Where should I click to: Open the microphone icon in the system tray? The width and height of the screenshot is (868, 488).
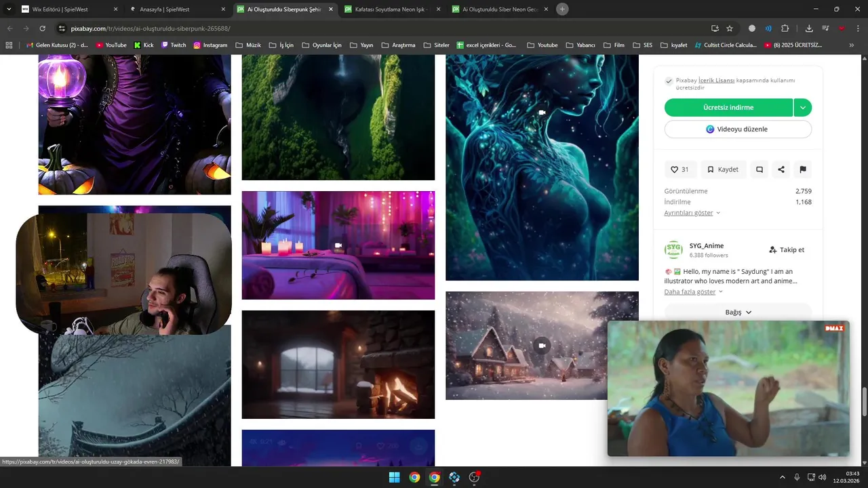[x=797, y=477]
